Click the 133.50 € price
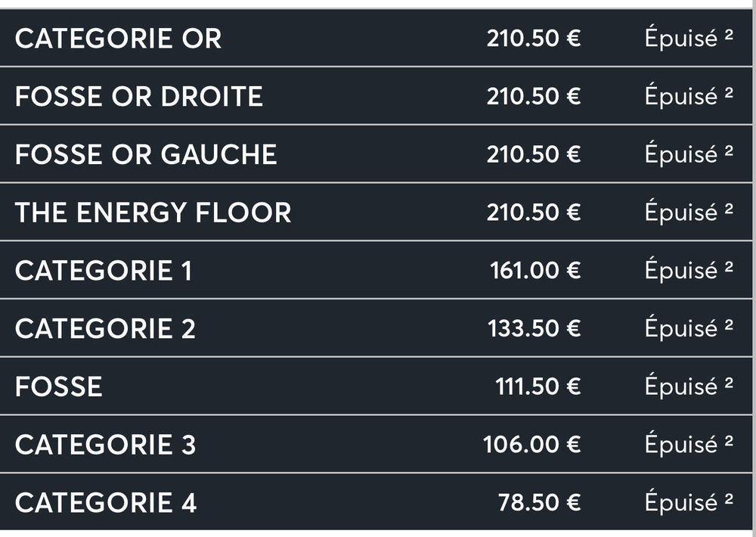Image resolution: width=756 pixels, height=537 pixels. coord(534,328)
